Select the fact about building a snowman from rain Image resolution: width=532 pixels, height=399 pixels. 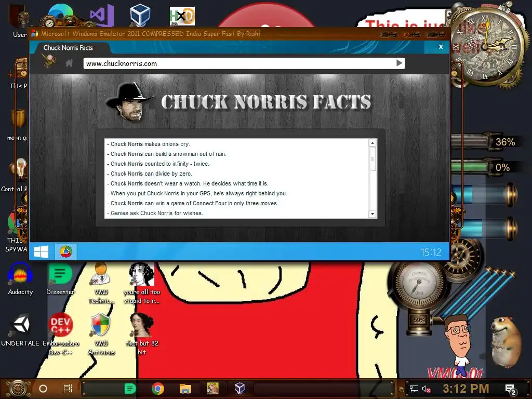tap(167, 154)
